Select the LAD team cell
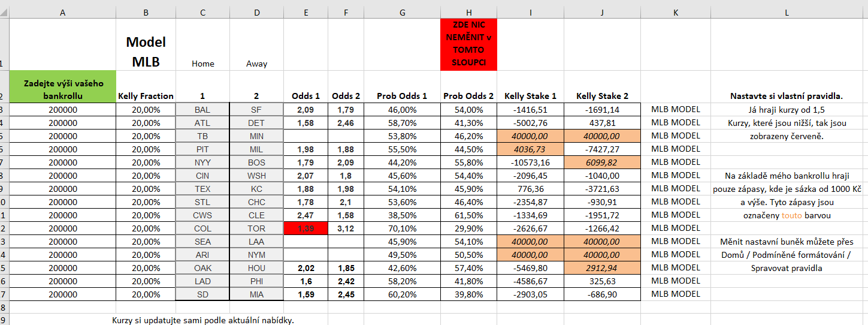This screenshot has height=325, width=868. point(202,281)
